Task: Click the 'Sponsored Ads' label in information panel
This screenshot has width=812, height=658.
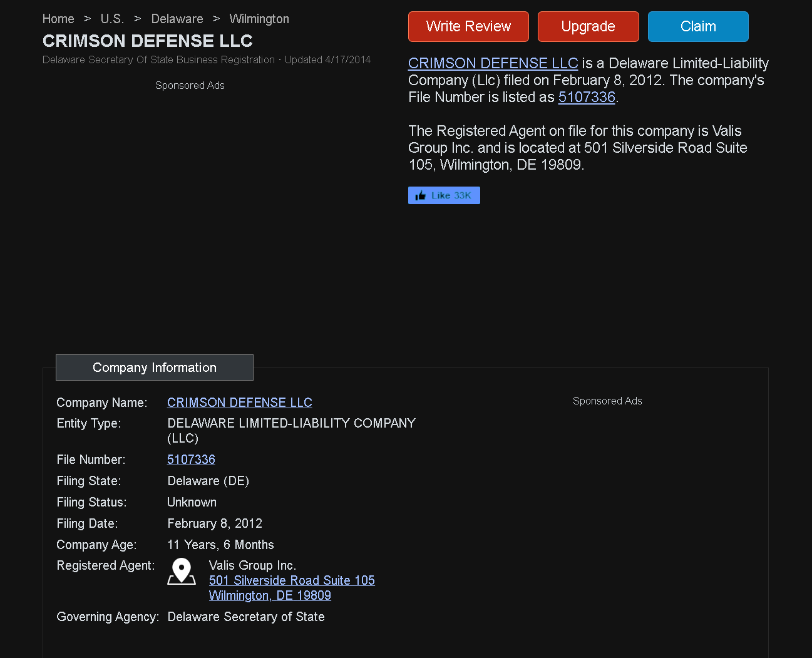Action: tap(607, 401)
